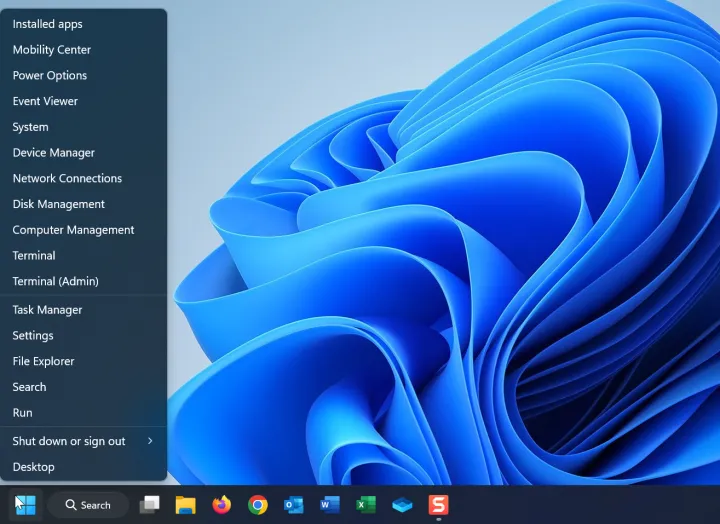Click Run in the quick link menu
The width and height of the screenshot is (720, 524).
(x=22, y=413)
